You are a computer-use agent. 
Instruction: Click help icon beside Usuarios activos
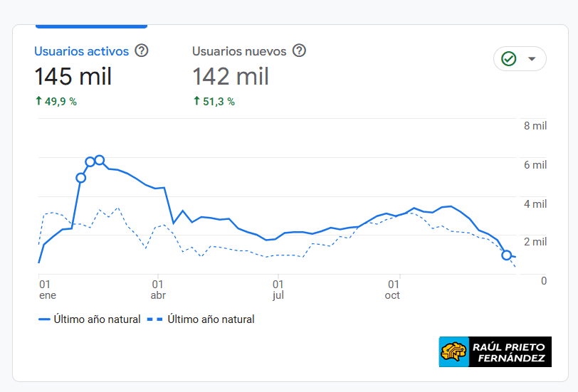[x=142, y=51]
